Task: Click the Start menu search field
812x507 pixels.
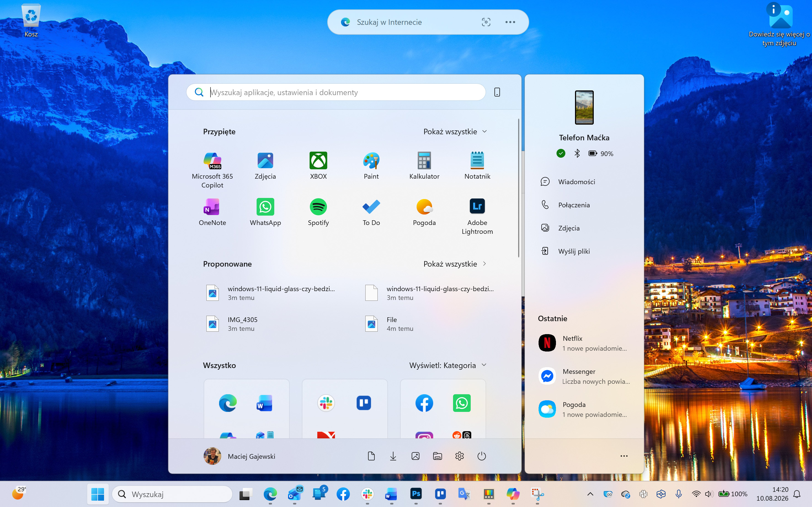Action: (336, 92)
